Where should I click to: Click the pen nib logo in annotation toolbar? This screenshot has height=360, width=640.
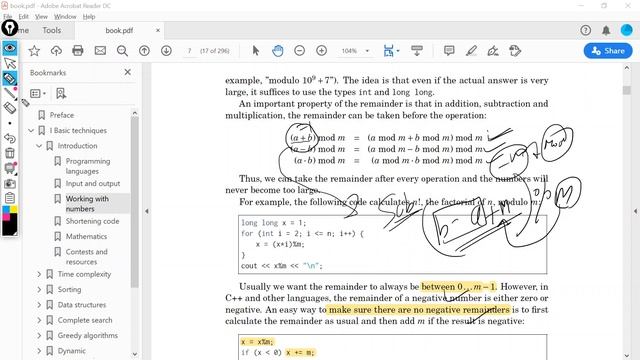9,28
